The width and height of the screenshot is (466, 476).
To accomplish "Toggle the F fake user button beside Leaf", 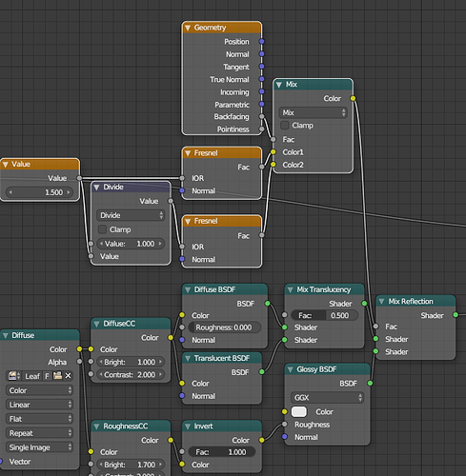I will tap(48, 376).
